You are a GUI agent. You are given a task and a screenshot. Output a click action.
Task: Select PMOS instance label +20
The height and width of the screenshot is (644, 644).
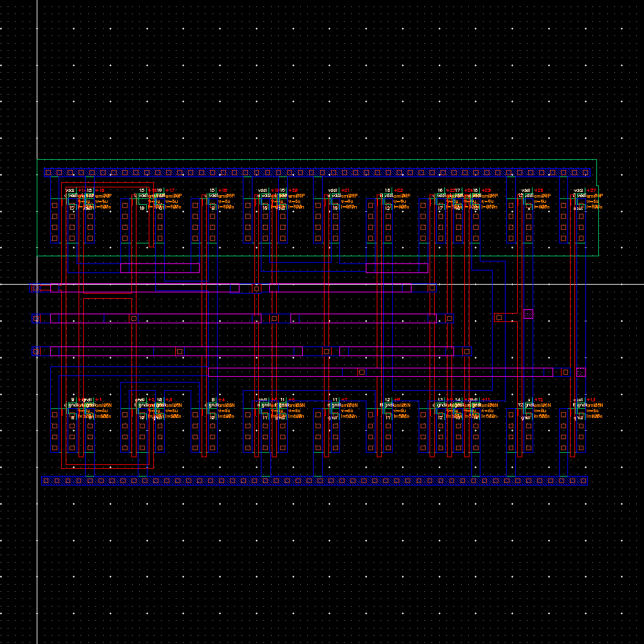[293, 191]
